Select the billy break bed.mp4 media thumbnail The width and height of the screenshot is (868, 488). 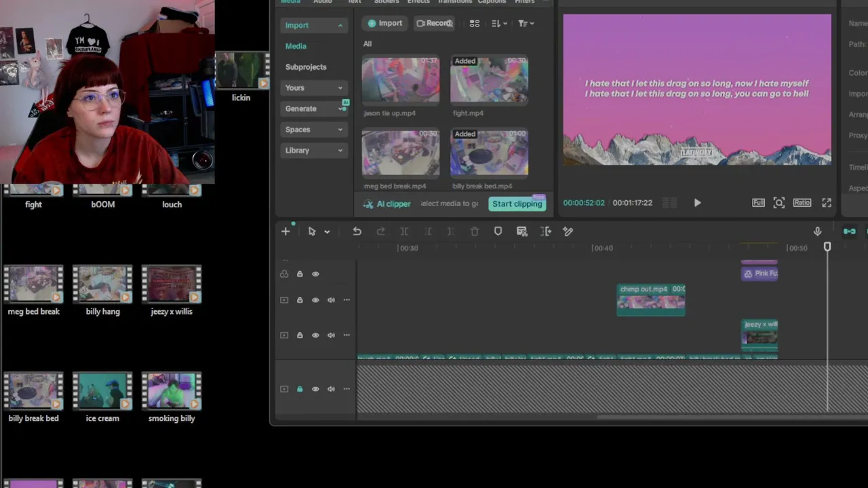coord(489,152)
